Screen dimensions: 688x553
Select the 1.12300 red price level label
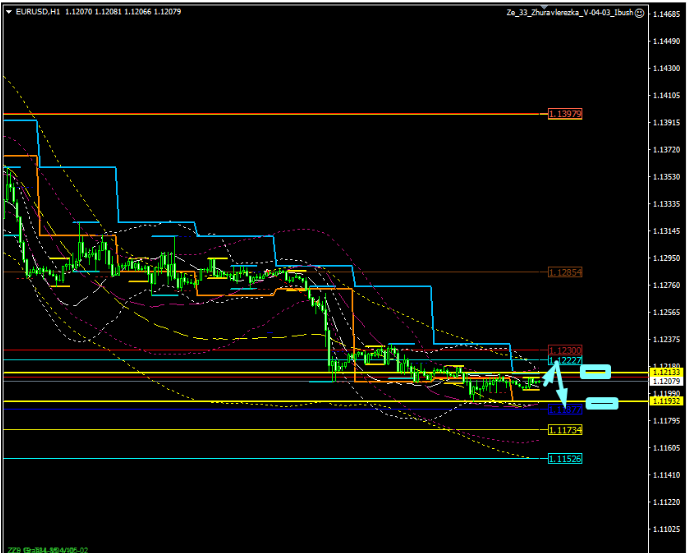pos(565,350)
